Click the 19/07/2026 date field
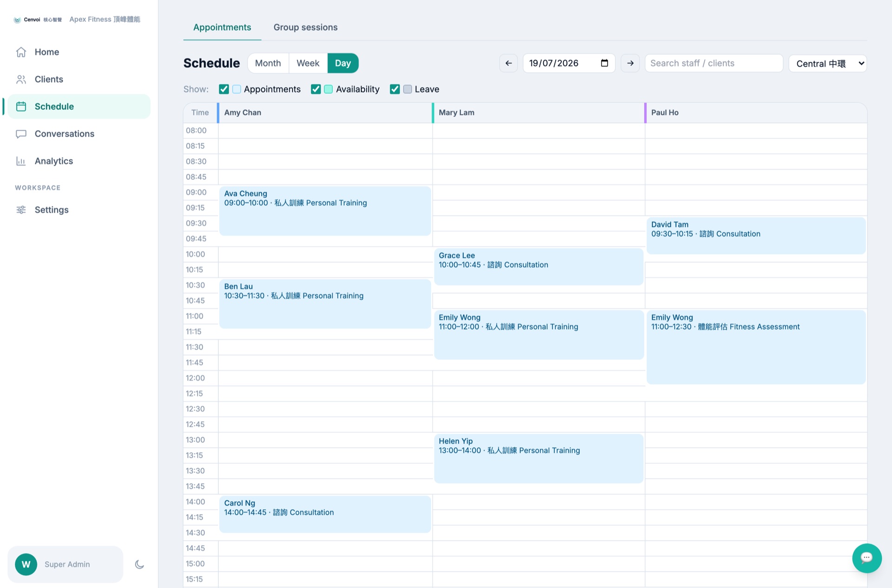Image resolution: width=892 pixels, height=588 pixels. [x=569, y=63]
